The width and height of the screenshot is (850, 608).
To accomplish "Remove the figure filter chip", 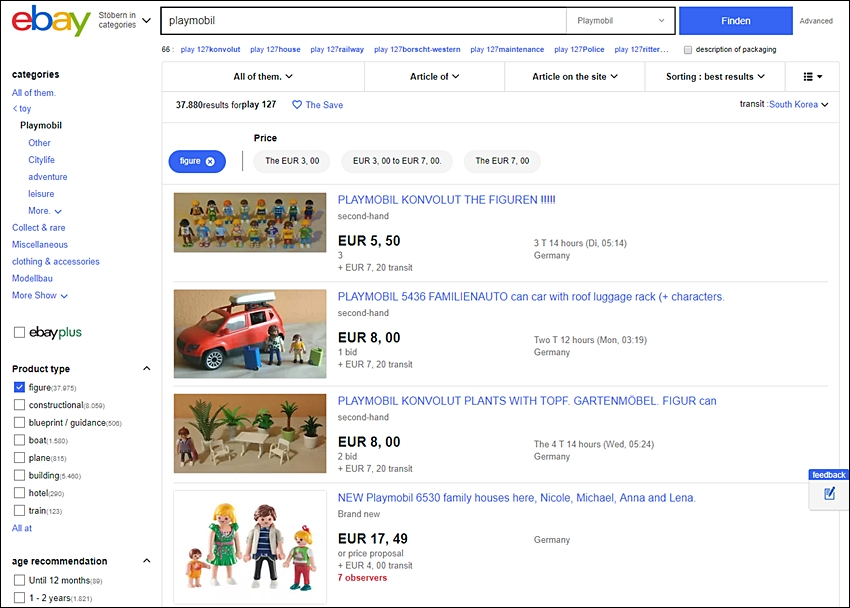I will 210,161.
